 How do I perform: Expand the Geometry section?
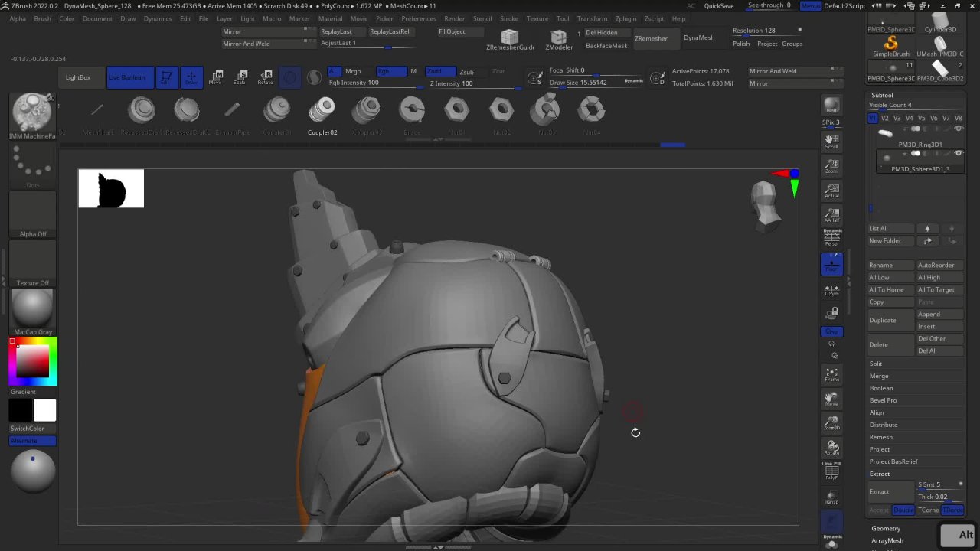[x=886, y=529]
